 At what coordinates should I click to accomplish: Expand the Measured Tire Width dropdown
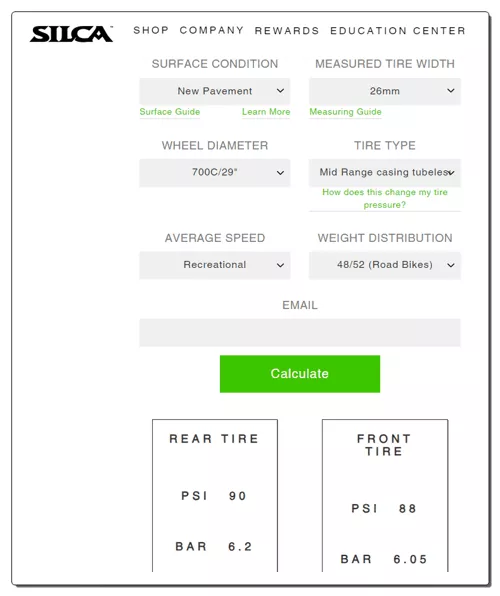385,91
